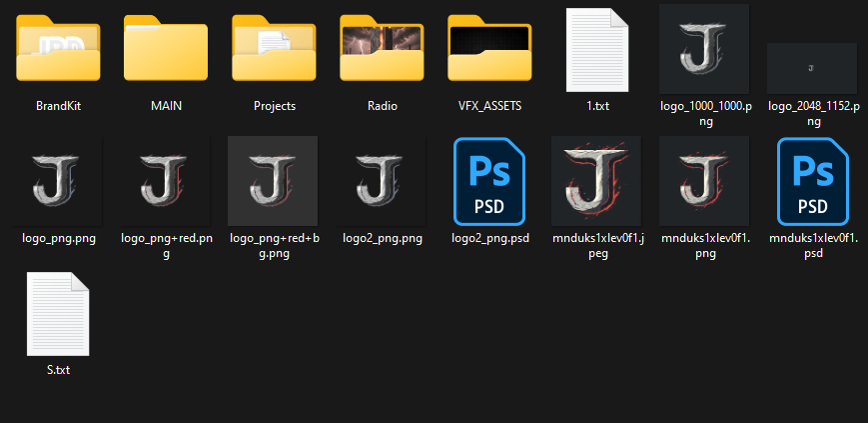Image resolution: width=868 pixels, height=423 pixels.
Task: Open the MAIN folder icon
Action: click(x=166, y=48)
